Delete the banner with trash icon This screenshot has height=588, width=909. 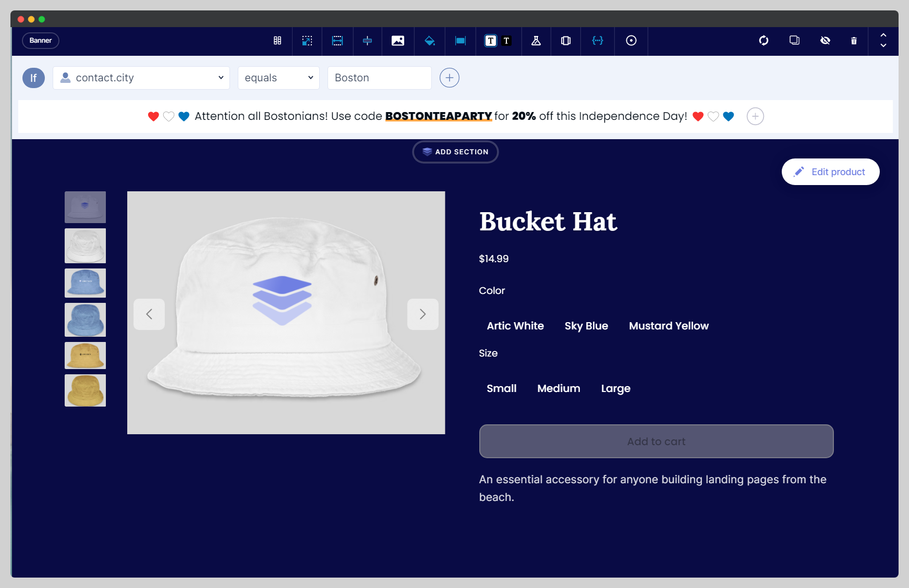(x=854, y=41)
